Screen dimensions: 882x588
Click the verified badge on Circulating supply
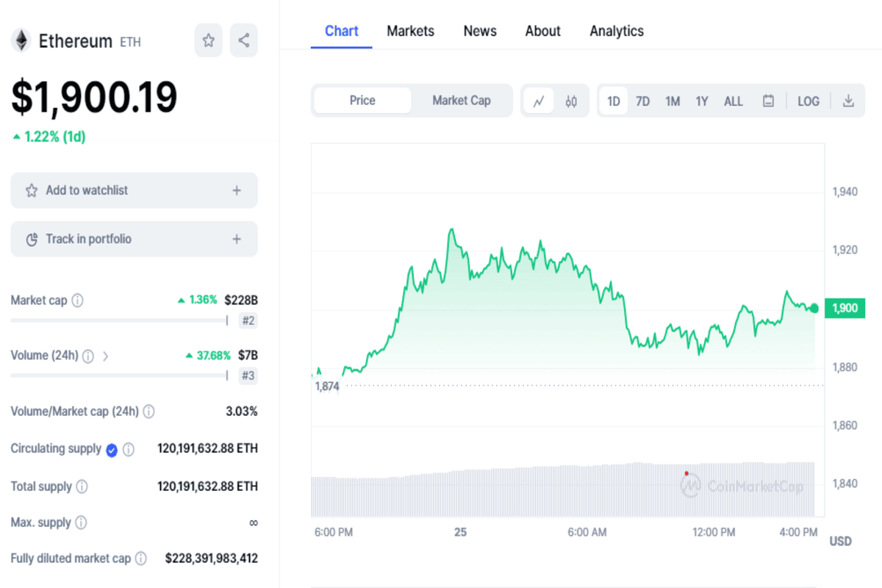point(112,450)
